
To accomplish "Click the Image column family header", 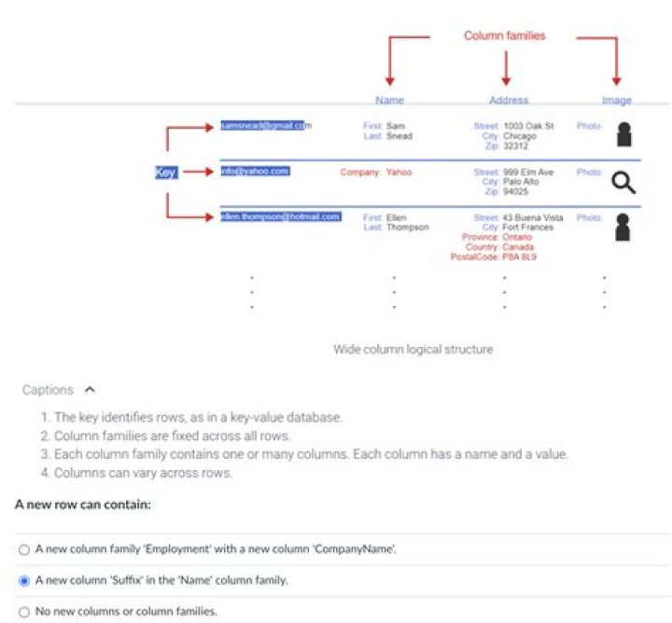I will pos(617,101).
